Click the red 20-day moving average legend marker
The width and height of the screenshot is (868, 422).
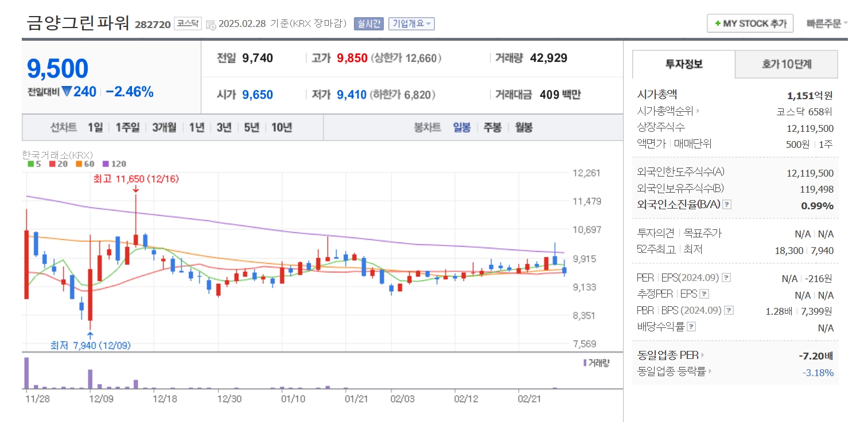(x=52, y=163)
